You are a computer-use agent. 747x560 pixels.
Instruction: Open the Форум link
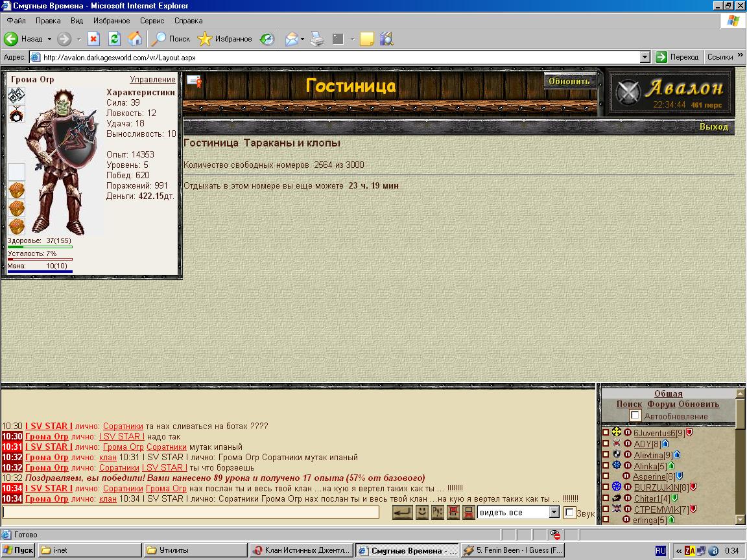[661, 404]
